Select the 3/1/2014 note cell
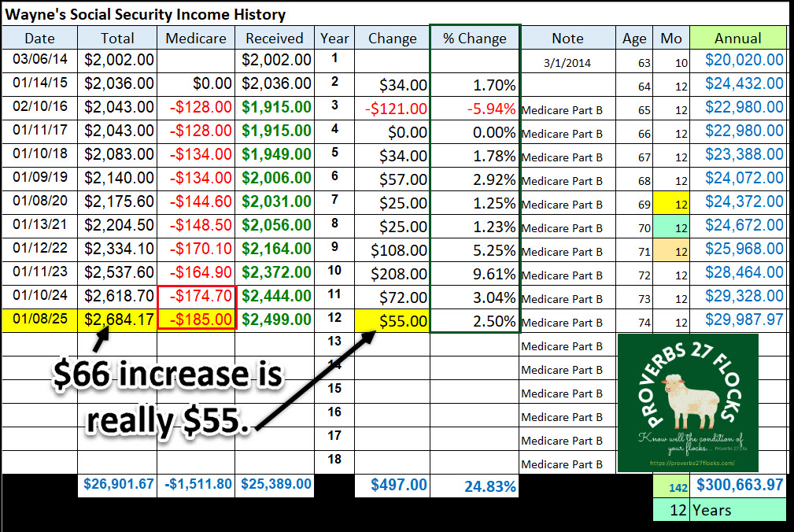Image resolution: width=794 pixels, height=532 pixels. tap(567, 61)
